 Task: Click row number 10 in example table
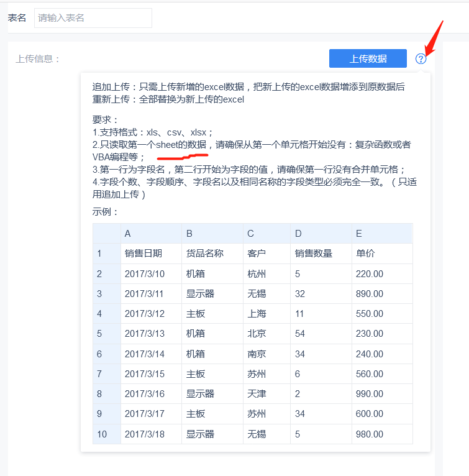coord(107,434)
